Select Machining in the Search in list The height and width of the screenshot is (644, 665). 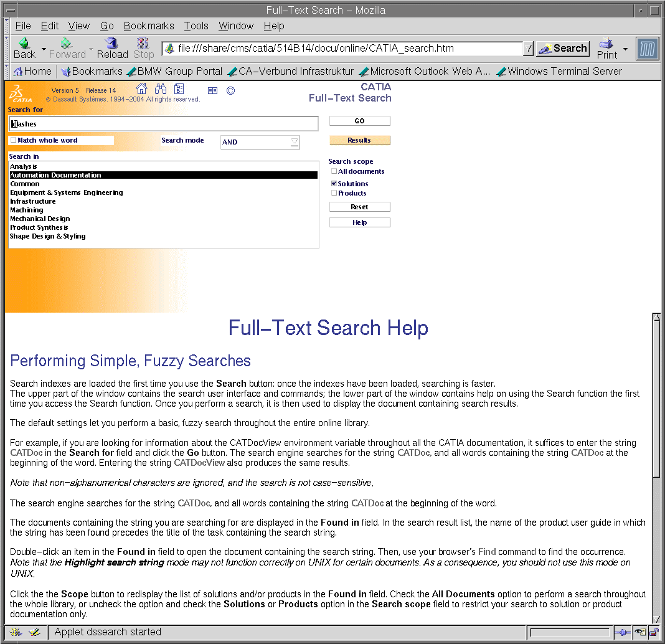[x=163, y=210]
